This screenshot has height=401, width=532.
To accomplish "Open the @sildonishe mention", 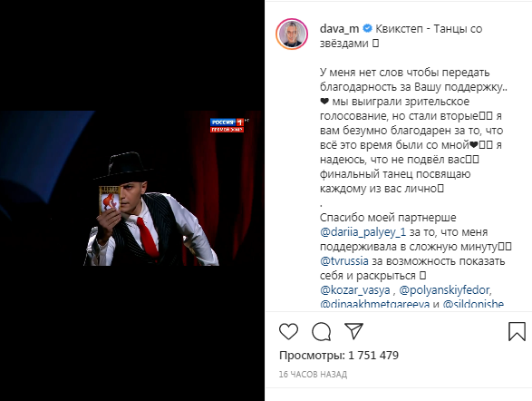I will point(473,303).
